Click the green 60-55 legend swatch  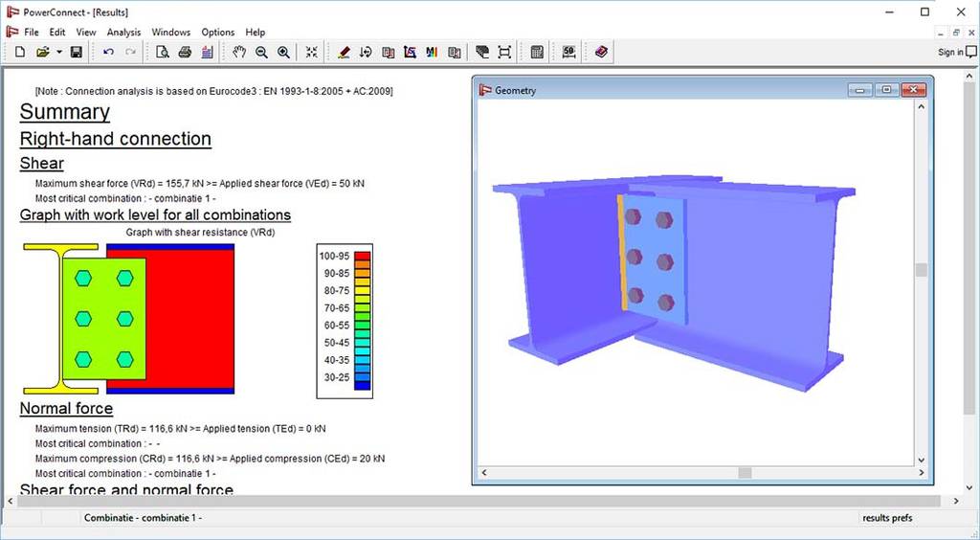tap(363, 325)
